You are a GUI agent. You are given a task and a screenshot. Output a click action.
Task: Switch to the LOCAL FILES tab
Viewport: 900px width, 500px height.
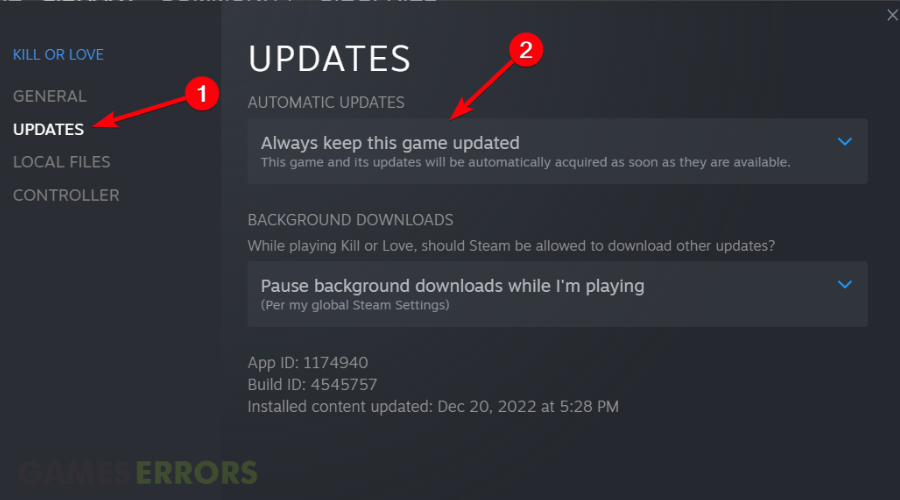point(61,162)
